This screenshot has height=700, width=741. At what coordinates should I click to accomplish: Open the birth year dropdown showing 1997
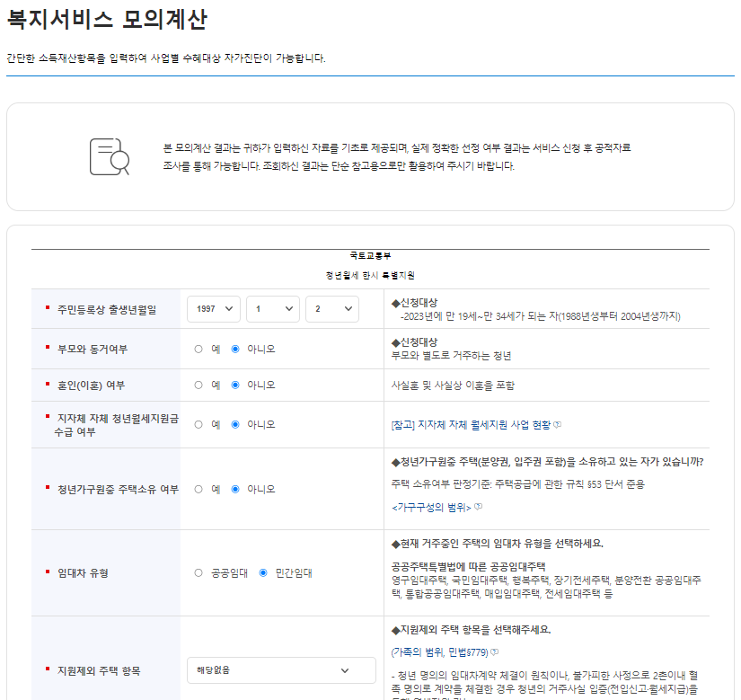point(213,308)
